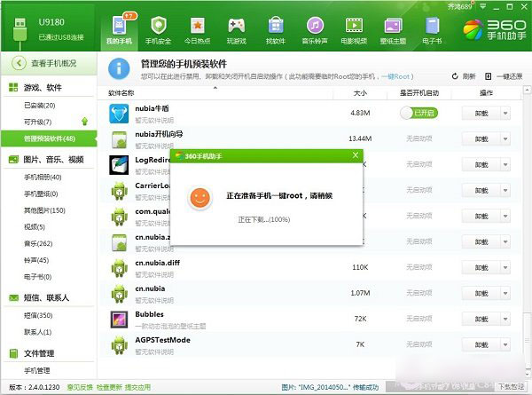Close the 360手机助手 root dialog
The image size is (532, 395).
pyautogui.click(x=356, y=155)
